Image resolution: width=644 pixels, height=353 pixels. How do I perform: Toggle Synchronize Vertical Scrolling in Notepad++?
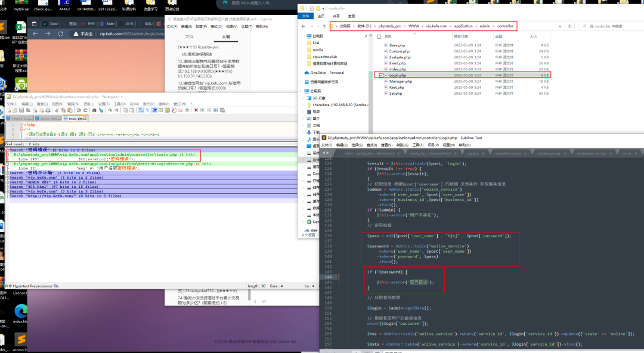pos(125,110)
